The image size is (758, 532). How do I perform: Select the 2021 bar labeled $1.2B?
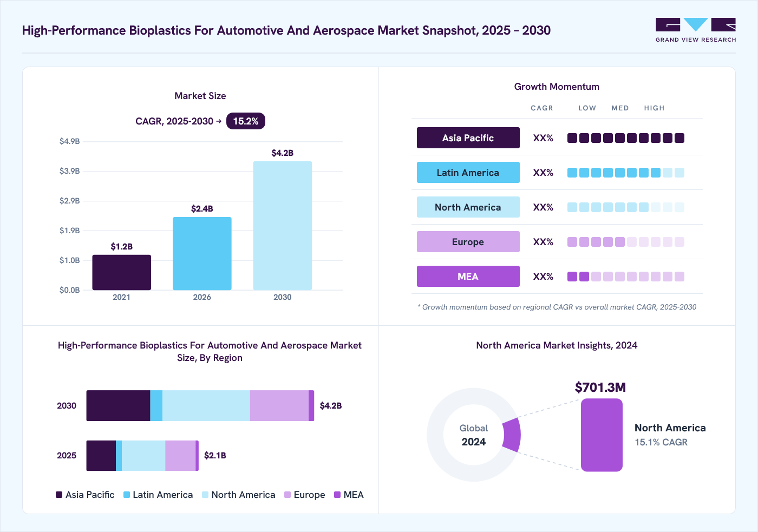click(122, 272)
